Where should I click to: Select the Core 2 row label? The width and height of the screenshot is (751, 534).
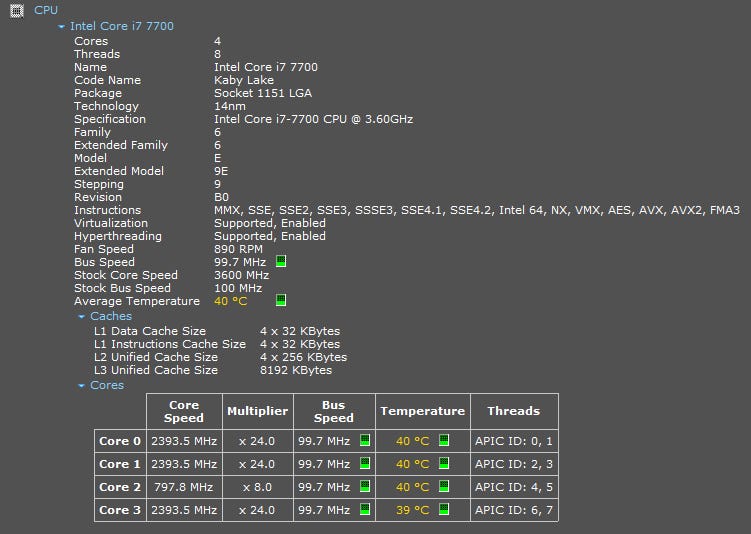pyautogui.click(x=120, y=487)
